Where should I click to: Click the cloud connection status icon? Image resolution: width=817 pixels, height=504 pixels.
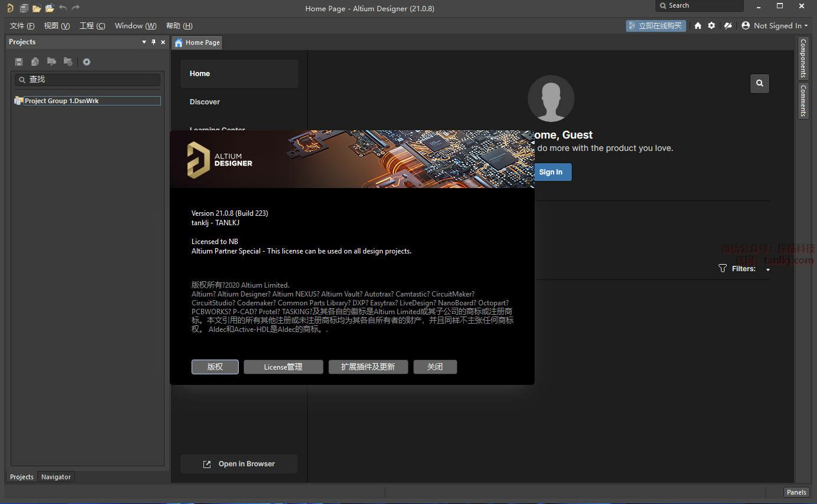click(728, 26)
